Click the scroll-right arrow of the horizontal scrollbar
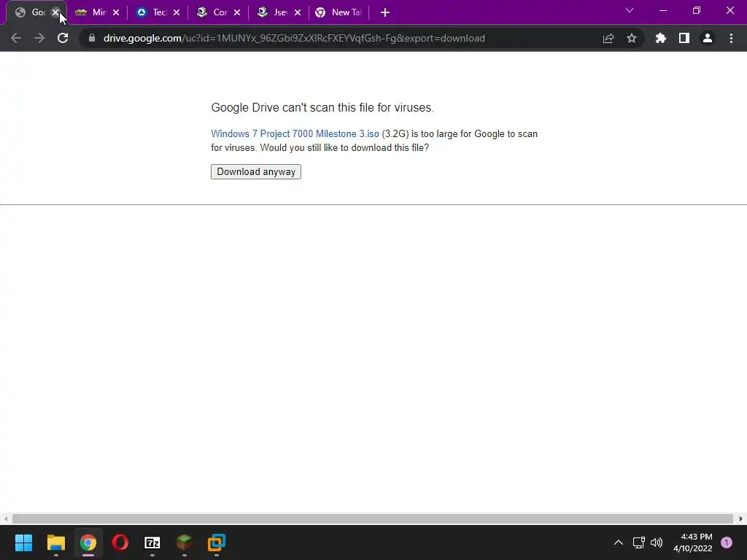 741,518
